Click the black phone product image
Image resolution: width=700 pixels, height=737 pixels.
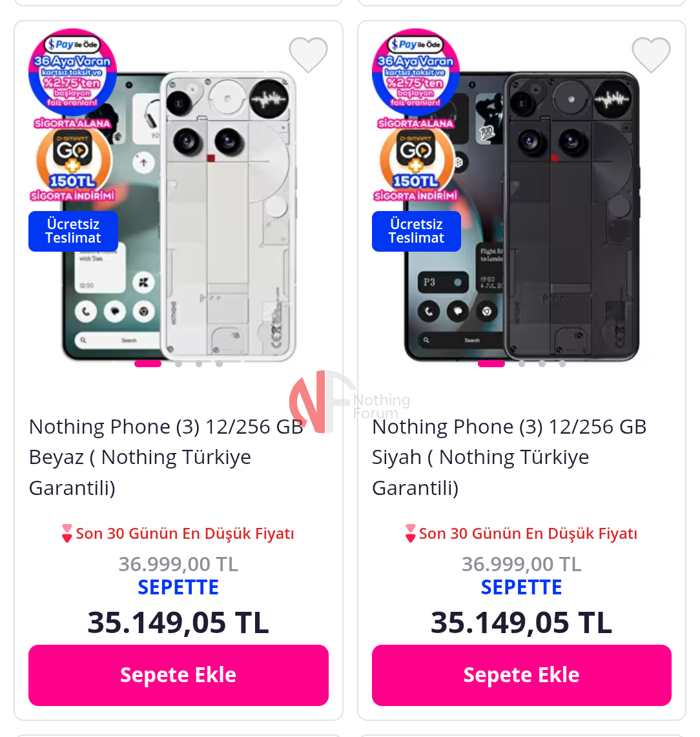click(522, 216)
